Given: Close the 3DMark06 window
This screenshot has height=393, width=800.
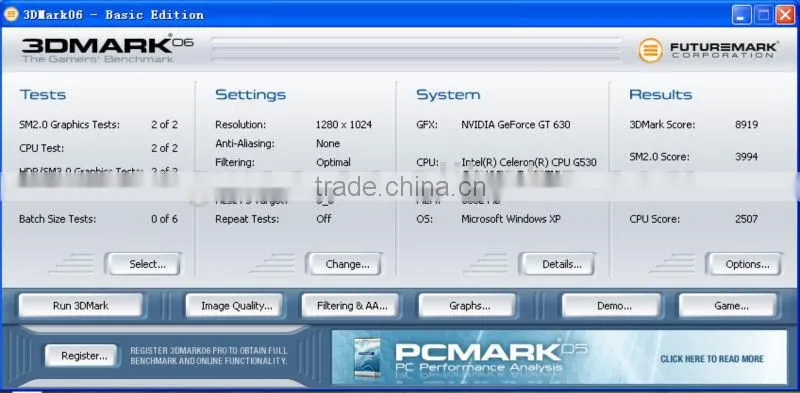Looking at the screenshot, I should click(785, 14).
